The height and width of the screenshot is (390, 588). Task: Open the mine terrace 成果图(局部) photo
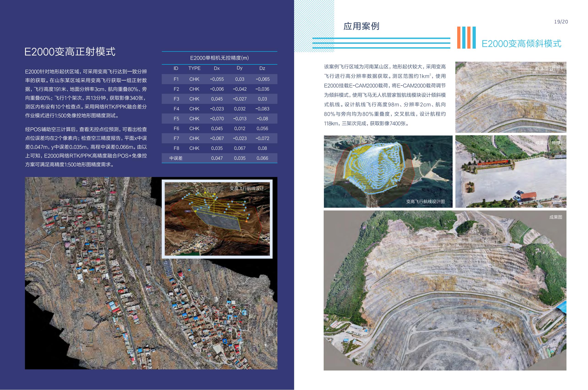click(x=511, y=97)
